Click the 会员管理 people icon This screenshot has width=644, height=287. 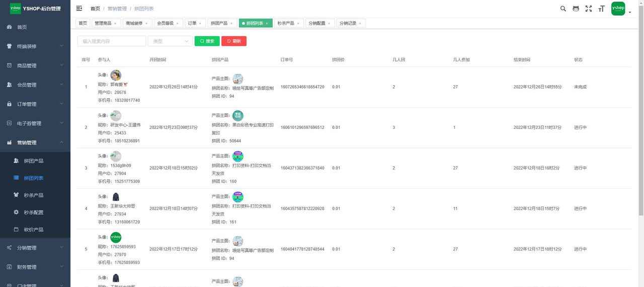pyautogui.click(x=9, y=85)
